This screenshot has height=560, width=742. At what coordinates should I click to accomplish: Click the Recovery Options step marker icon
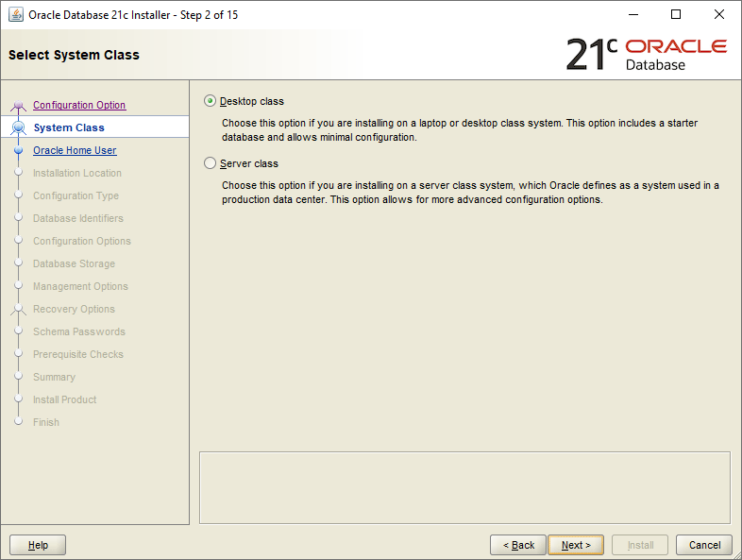coord(19,309)
